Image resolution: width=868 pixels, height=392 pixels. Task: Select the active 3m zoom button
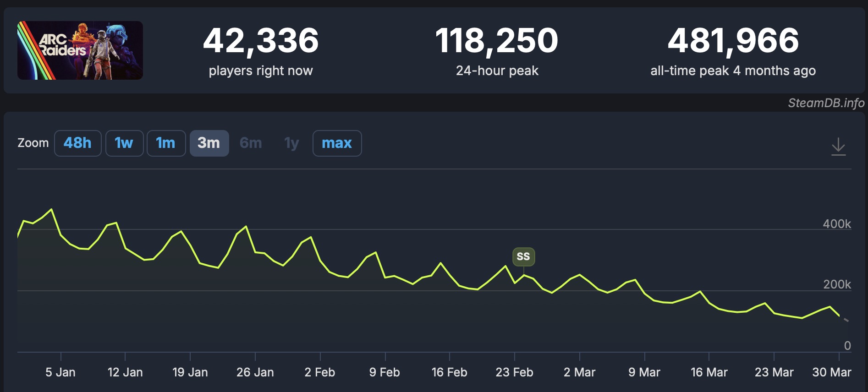[209, 143]
